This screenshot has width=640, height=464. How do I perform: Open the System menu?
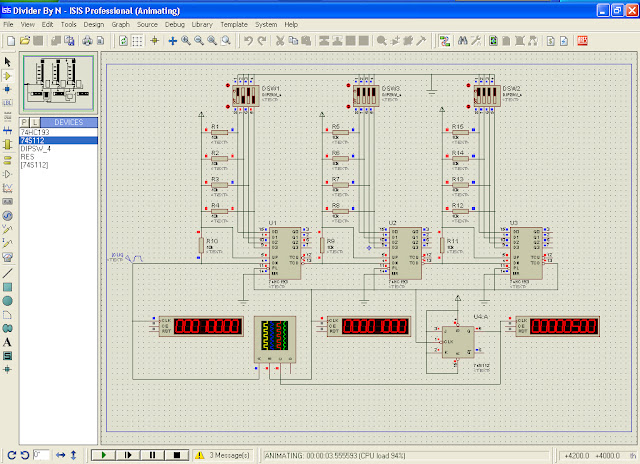pyautogui.click(x=266, y=24)
